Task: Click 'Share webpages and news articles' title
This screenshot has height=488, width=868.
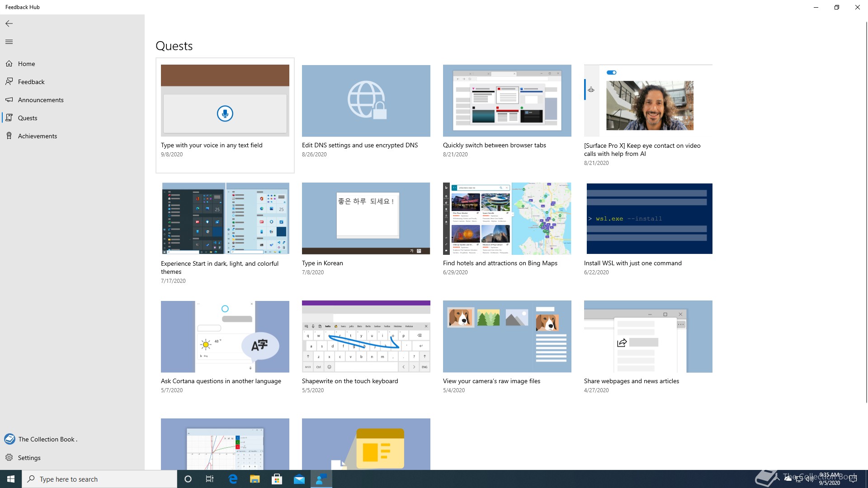Action: 632,381
